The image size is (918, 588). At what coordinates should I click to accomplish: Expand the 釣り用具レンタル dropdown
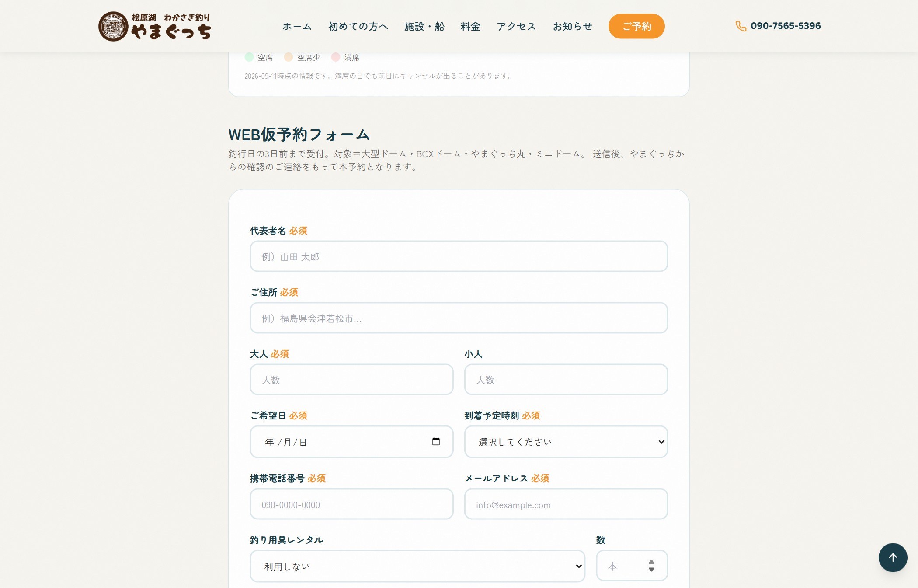coord(417,566)
